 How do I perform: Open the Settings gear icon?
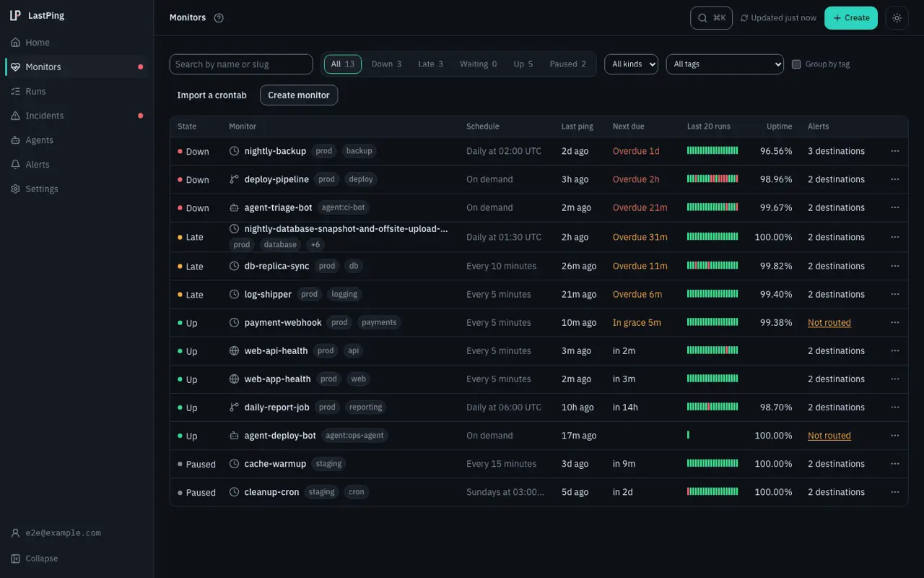(15, 189)
